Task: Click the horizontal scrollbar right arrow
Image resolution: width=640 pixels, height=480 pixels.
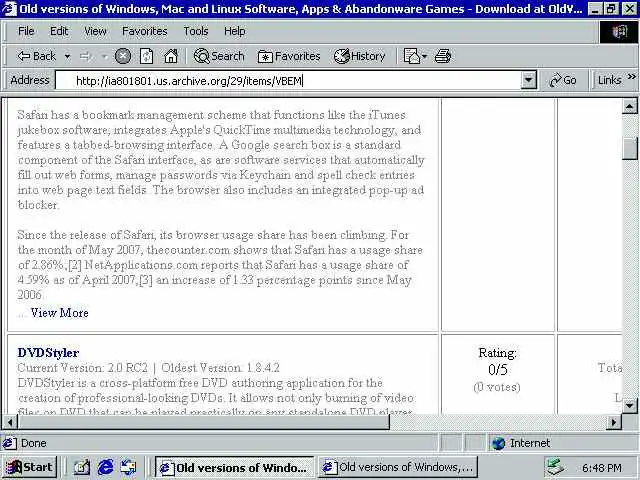Action: pos(613,422)
